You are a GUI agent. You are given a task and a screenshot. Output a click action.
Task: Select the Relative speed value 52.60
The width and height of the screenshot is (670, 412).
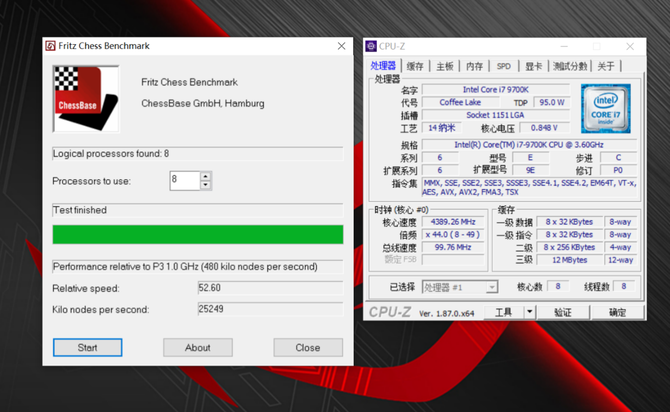coord(270,288)
